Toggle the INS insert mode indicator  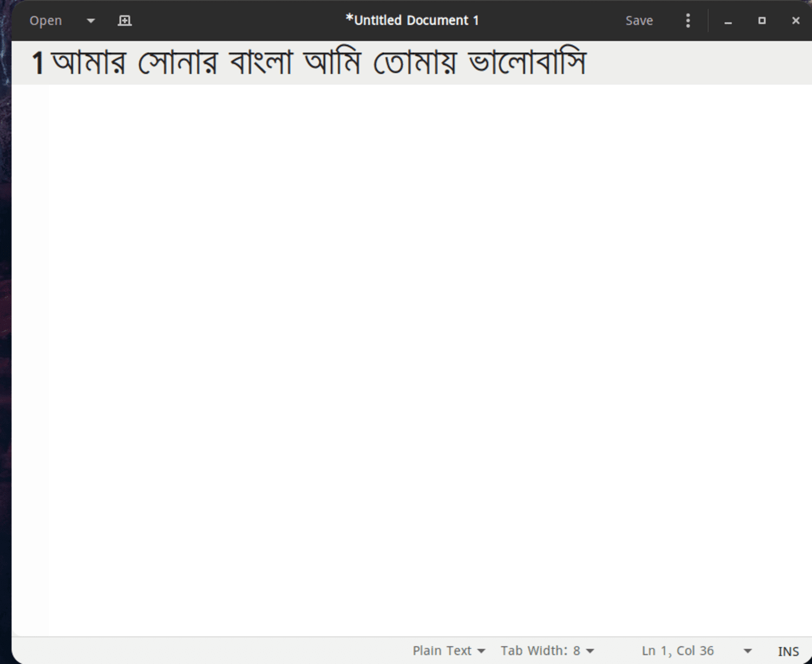[x=788, y=651]
